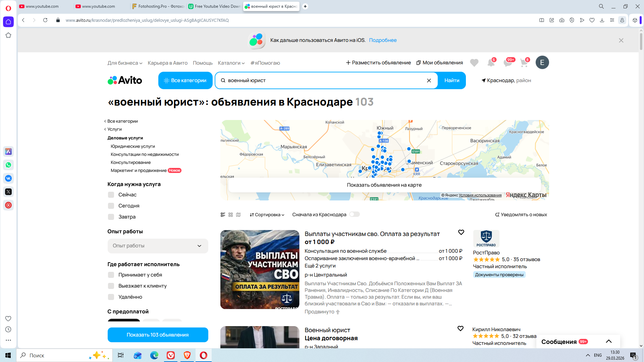The width and height of the screenshot is (644, 362).
Task: Select "Юридические услуги" category
Action: tap(133, 146)
